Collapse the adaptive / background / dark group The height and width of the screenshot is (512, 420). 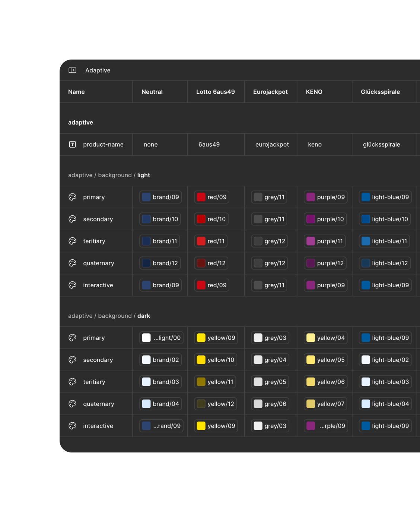coord(109,316)
